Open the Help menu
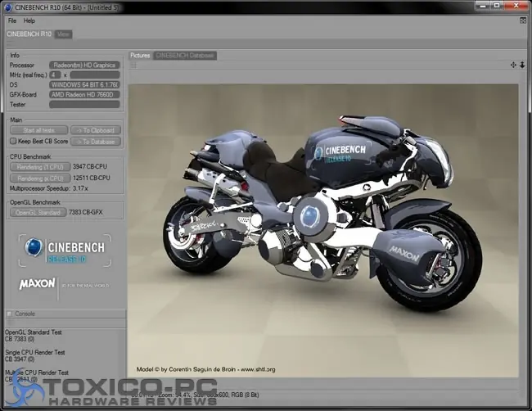Image resolution: width=532 pixels, height=411 pixels. [29, 20]
